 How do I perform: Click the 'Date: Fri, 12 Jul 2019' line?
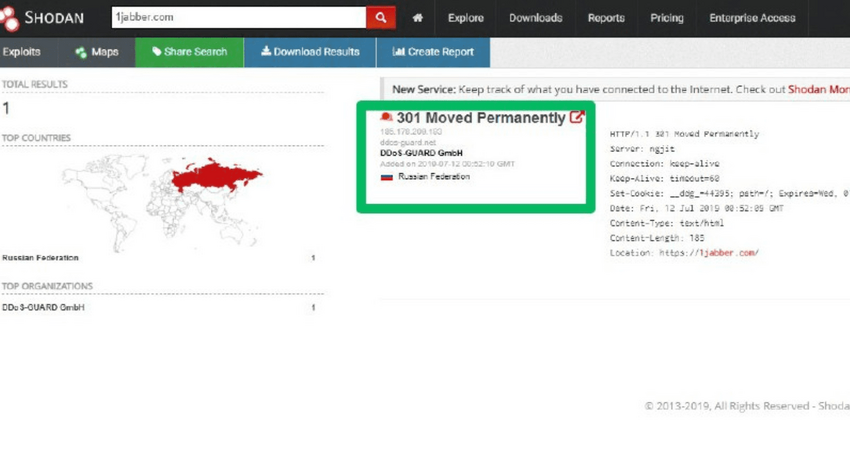click(x=697, y=208)
